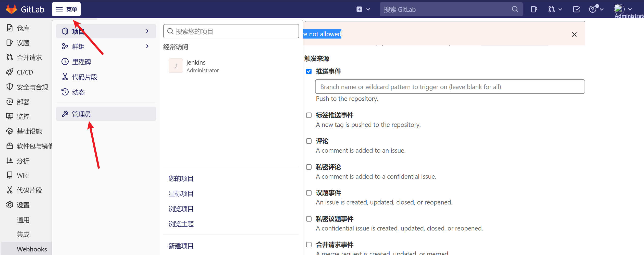Click the 分析 chart icon

[x=10, y=161]
